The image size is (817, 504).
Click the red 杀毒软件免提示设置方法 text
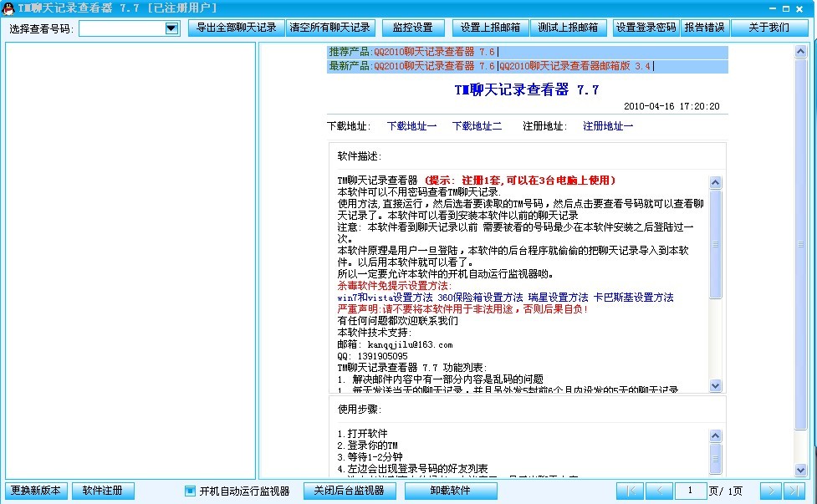coord(395,285)
